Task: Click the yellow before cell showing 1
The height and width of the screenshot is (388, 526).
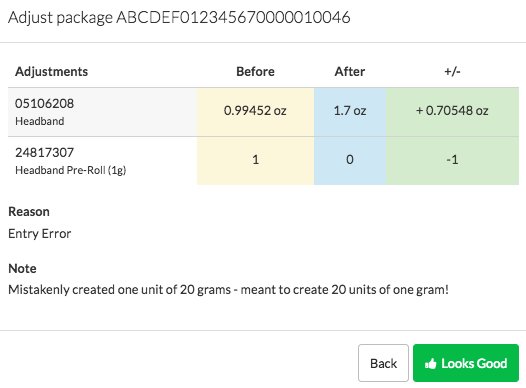Action: pyautogui.click(x=255, y=161)
